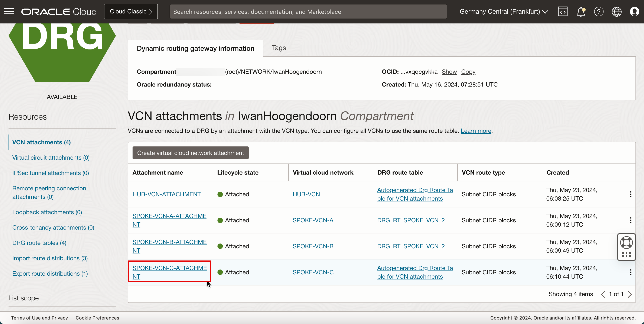Click the notifications bell icon
This screenshot has height=324, width=644.
[581, 12]
